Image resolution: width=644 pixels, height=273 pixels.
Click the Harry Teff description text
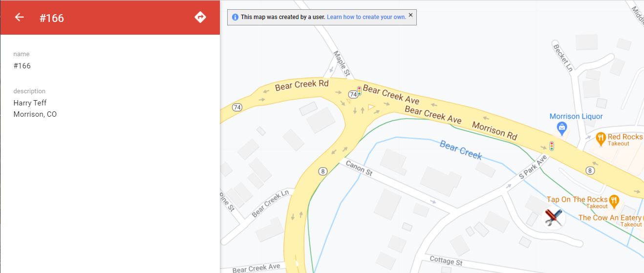[30, 103]
